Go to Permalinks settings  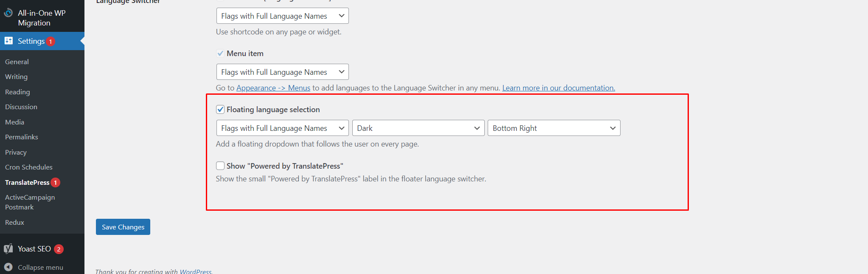[22, 137]
